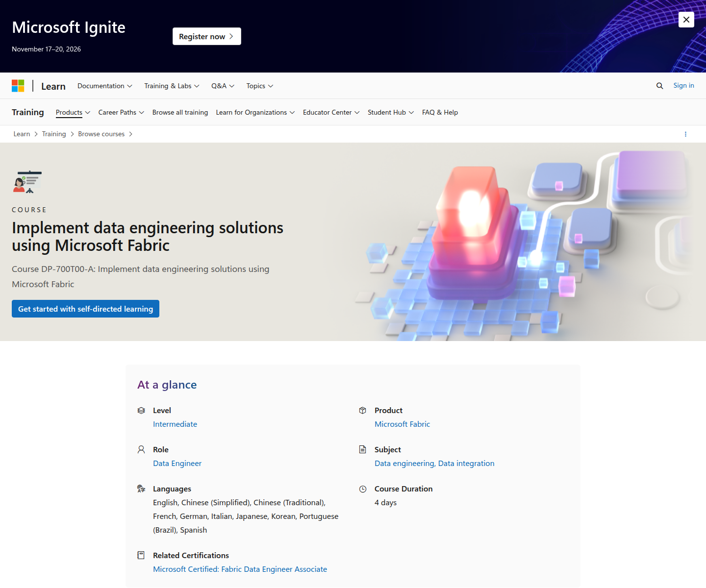Click the Training section title
This screenshot has width=706, height=588.
[28, 112]
